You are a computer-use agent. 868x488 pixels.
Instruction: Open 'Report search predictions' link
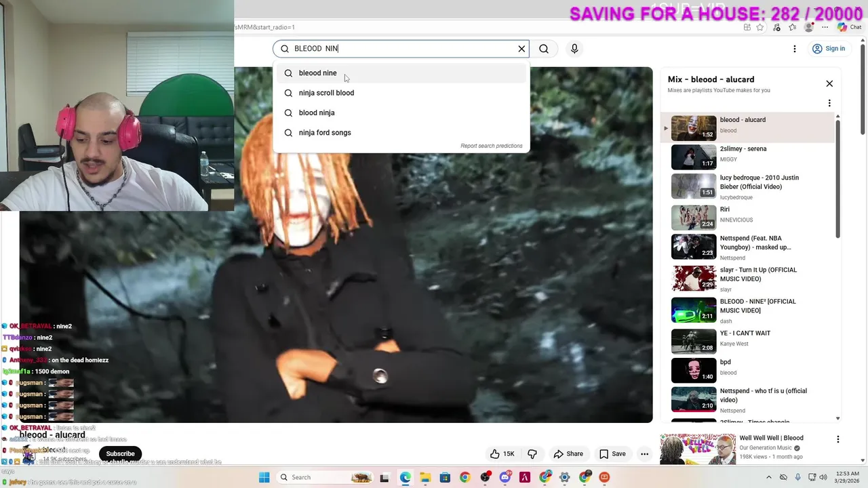pyautogui.click(x=492, y=146)
